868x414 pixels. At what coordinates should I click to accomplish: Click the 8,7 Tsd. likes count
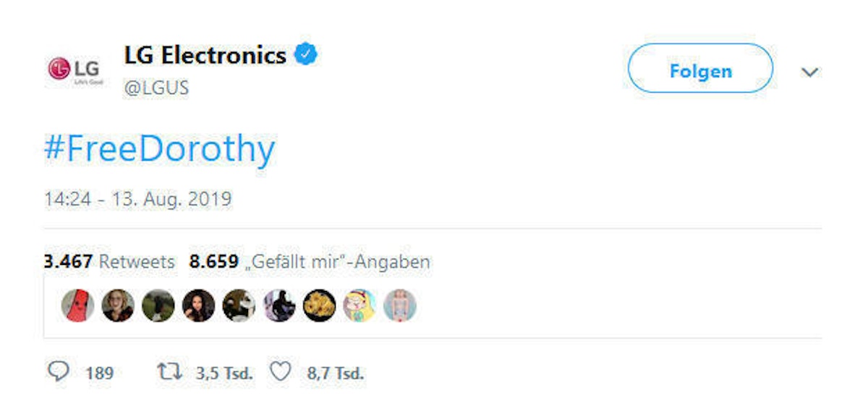click(336, 373)
